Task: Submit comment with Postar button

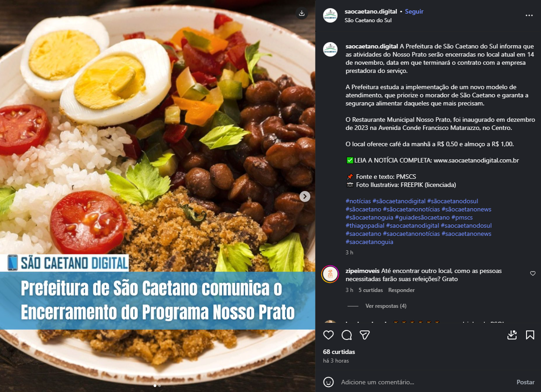Action: point(526,382)
